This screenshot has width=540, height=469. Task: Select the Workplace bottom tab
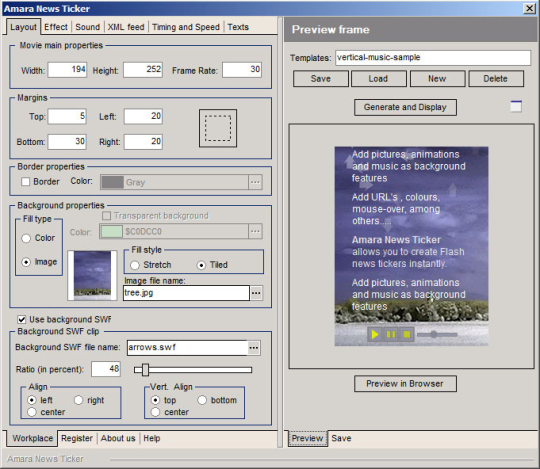pyautogui.click(x=32, y=438)
